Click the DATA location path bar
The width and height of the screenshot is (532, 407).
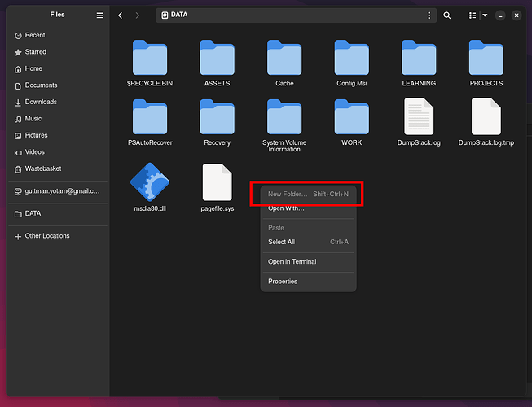pyautogui.click(x=290, y=15)
